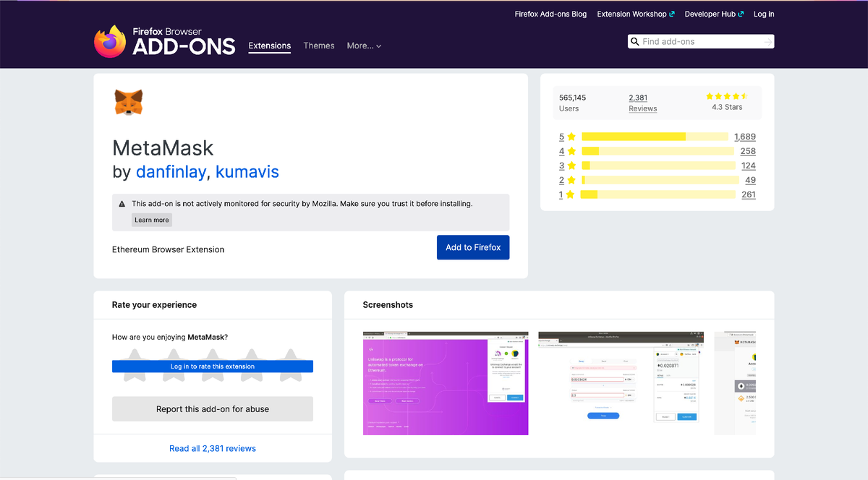Viewport: 868px width, 480px height.
Task: Switch to the Extensions tab
Action: tap(270, 46)
